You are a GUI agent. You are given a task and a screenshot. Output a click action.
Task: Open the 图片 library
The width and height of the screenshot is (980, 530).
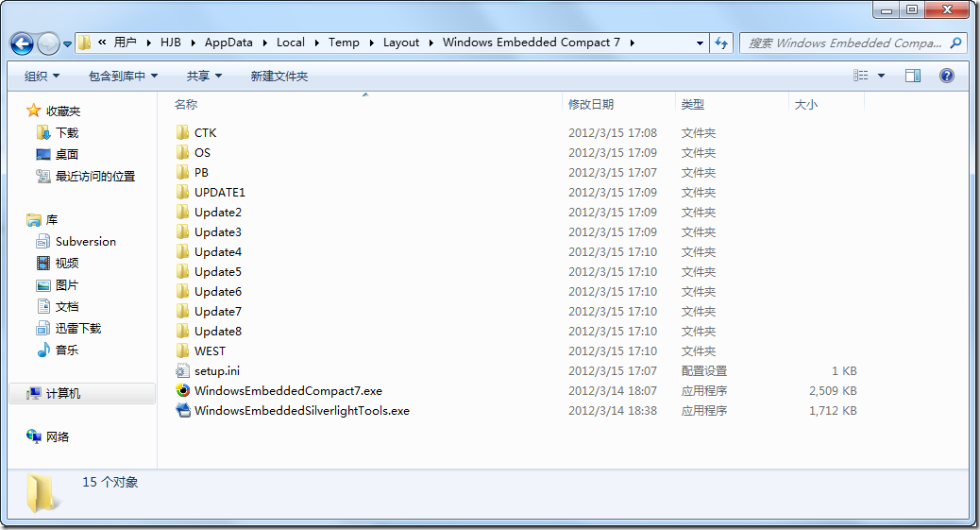click(x=67, y=284)
